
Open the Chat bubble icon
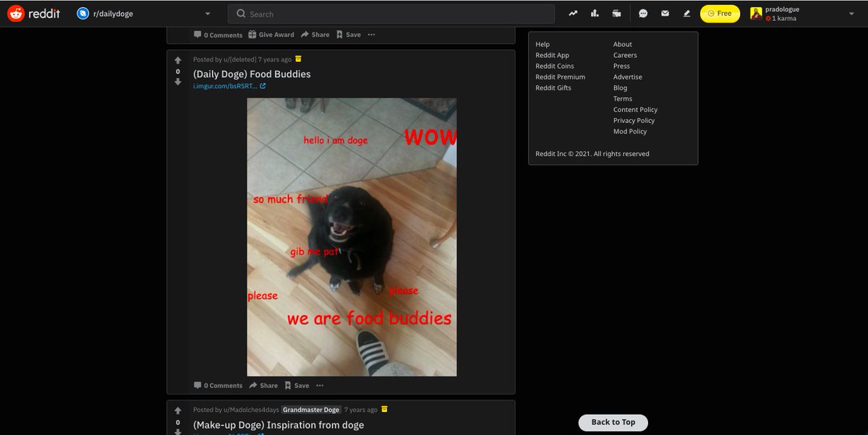point(643,14)
